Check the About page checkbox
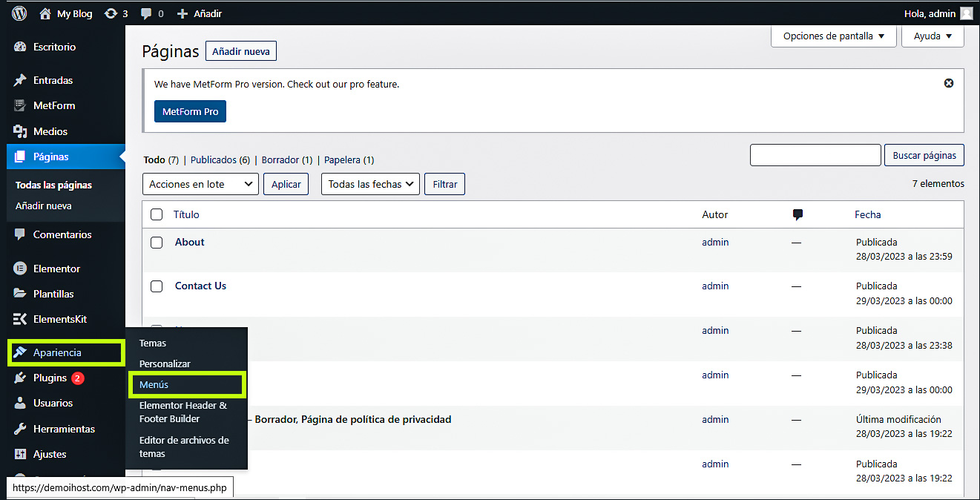This screenshot has width=980, height=500. pos(157,243)
